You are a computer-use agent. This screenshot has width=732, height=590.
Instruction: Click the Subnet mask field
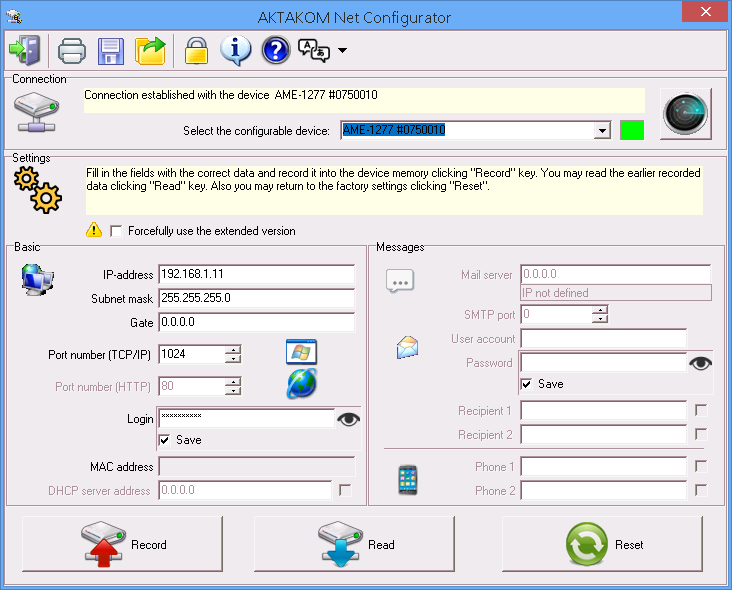(x=256, y=298)
